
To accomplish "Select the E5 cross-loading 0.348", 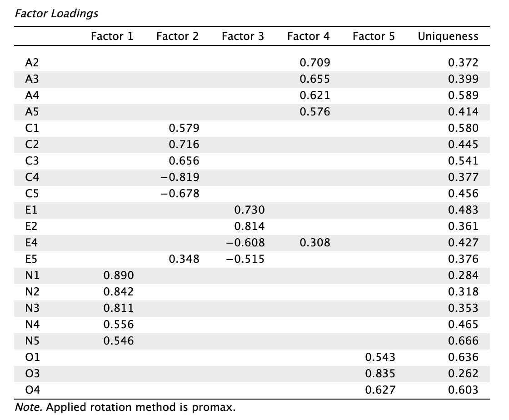I will (184, 259).
